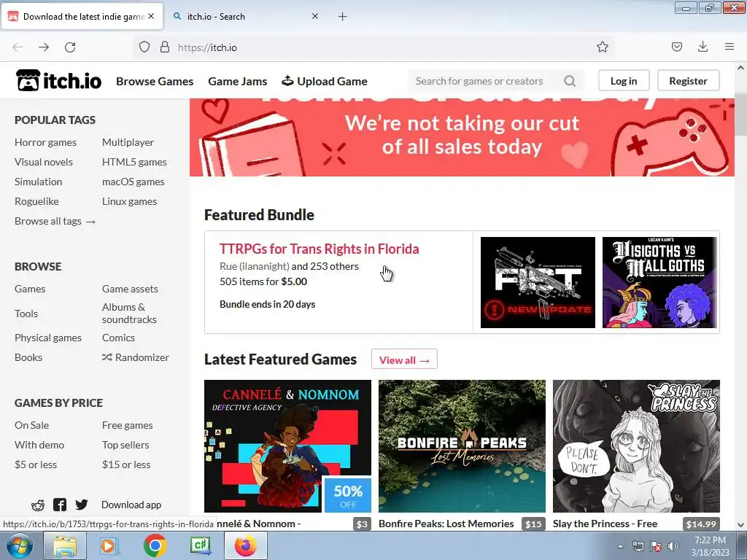Open the C# application in taskbar

tap(200, 545)
